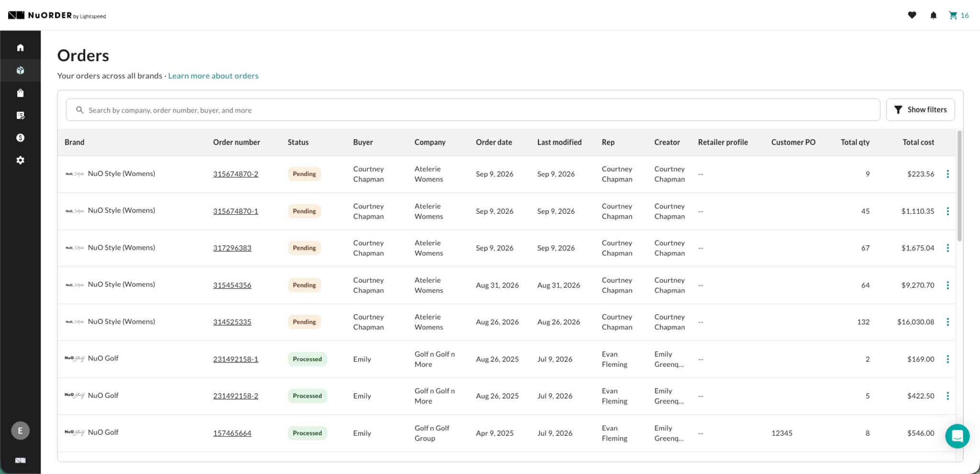Open actions menu for order 314525335

coord(947,322)
